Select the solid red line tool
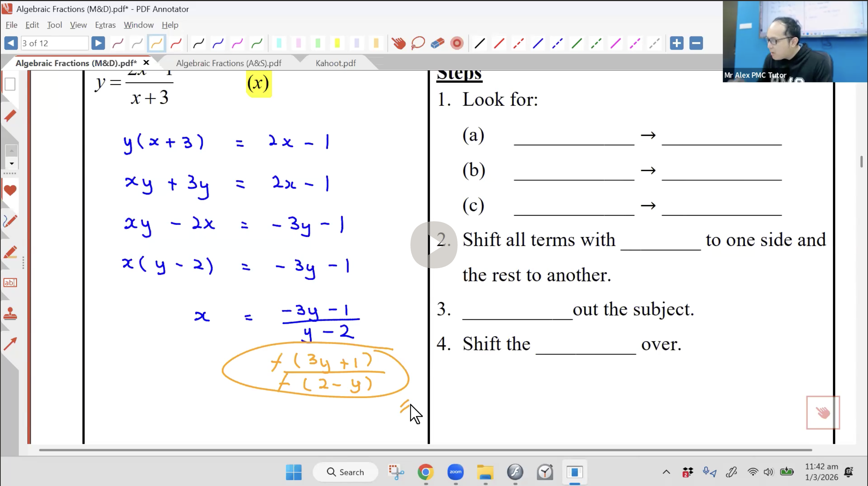 click(x=499, y=43)
